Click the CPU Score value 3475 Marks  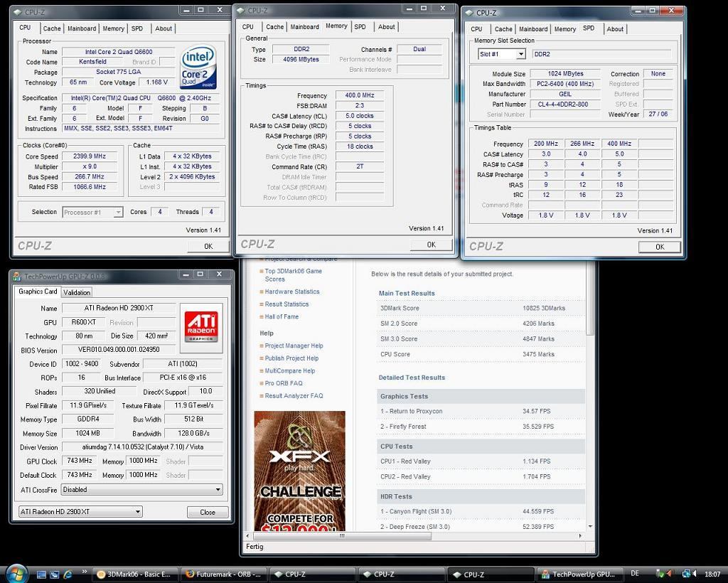[x=538, y=354]
